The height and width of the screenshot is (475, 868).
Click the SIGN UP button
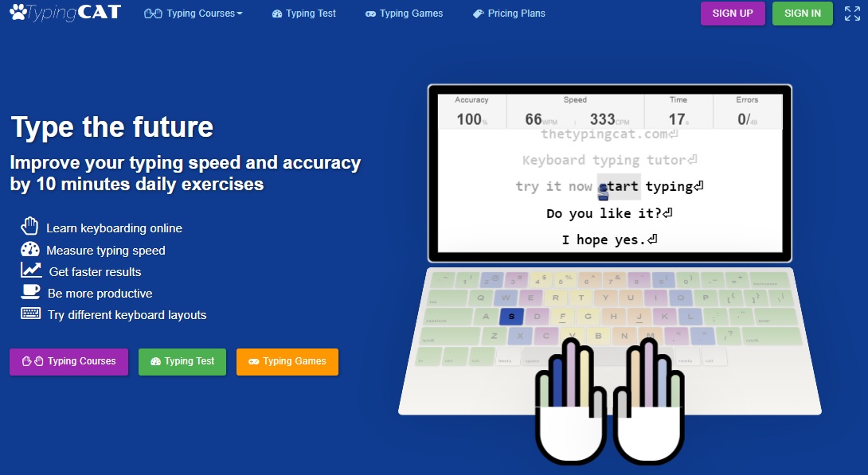(x=733, y=14)
